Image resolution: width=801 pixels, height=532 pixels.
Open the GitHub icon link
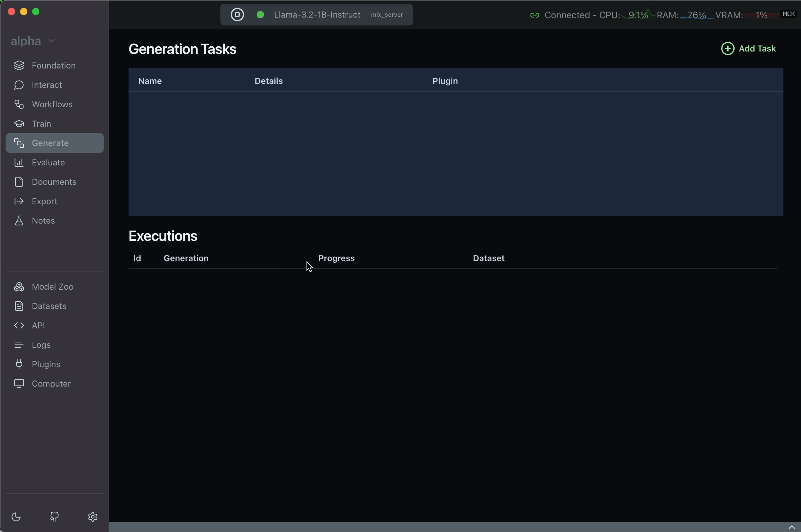pyautogui.click(x=54, y=517)
